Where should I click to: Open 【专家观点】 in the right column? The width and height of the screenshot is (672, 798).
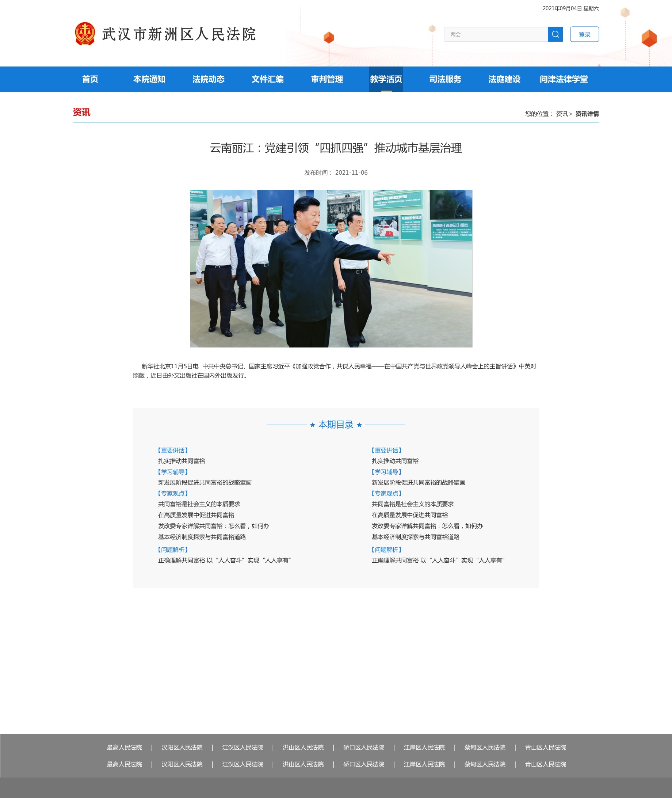[x=386, y=494]
